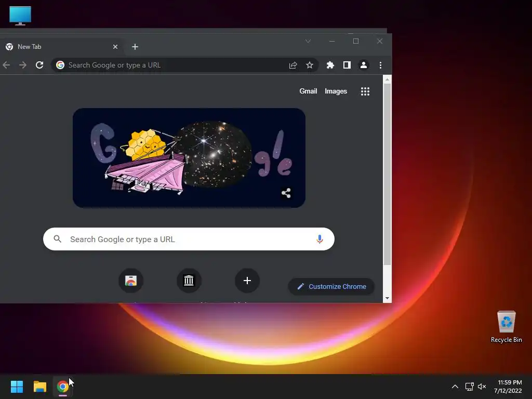Toggle the Chrome side panel
This screenshot has width=532, height=399.
[347, 65]
